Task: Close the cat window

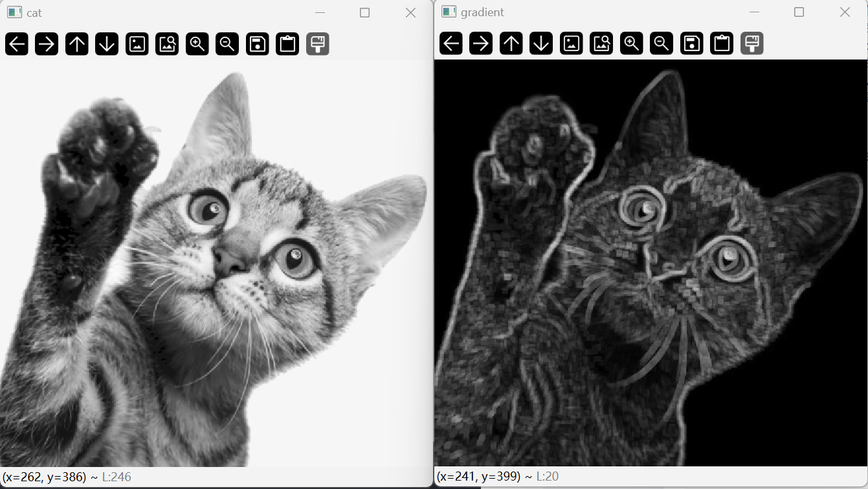Action: coord(410,12)
